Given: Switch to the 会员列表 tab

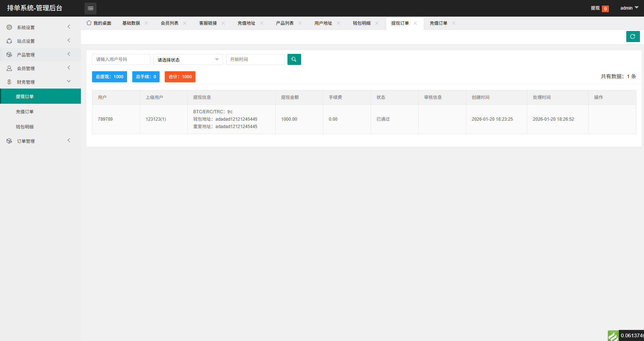Looking at the screenshot, I should click(169, 23).
